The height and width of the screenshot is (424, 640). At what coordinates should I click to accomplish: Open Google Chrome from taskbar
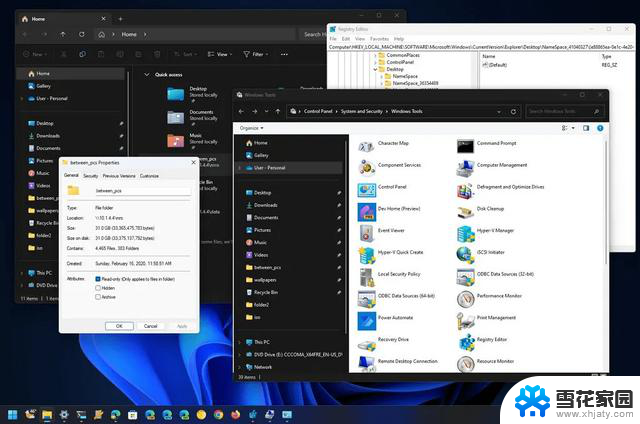click(218, 415)
